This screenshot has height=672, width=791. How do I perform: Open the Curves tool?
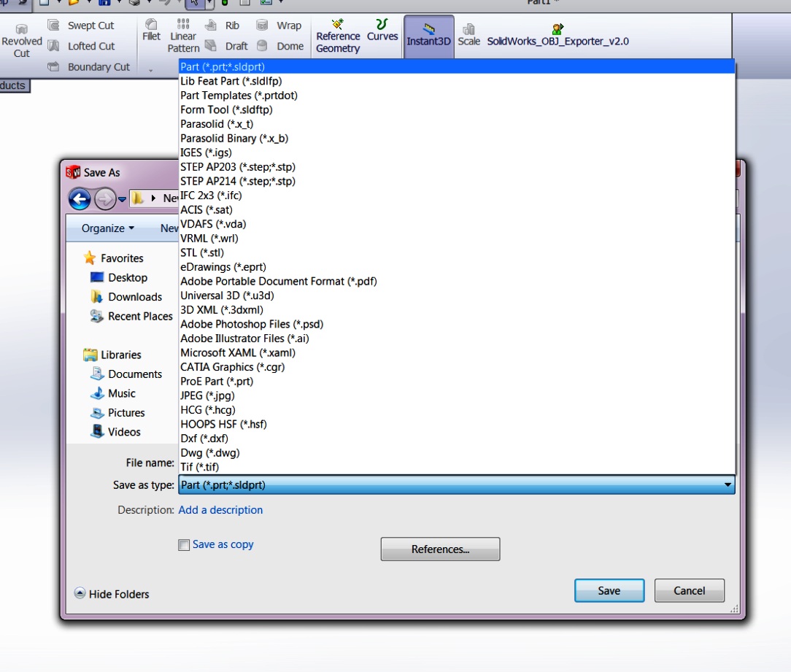[382, 30]
